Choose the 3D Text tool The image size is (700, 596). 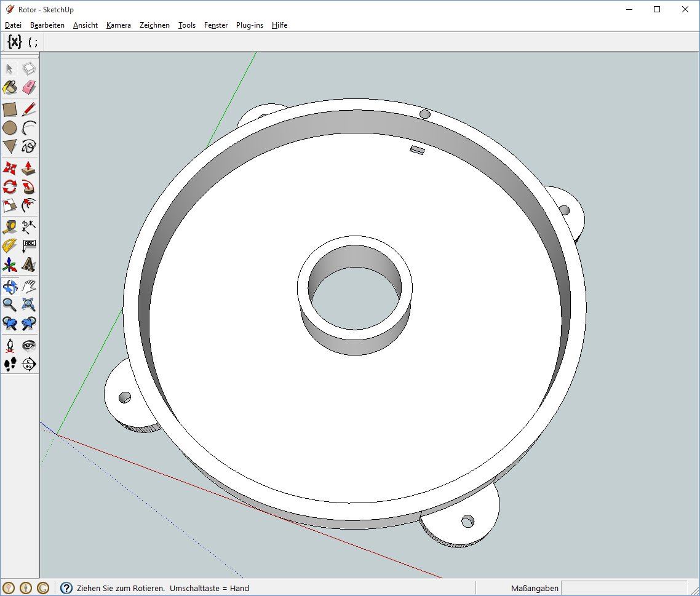tap(29, 264)
